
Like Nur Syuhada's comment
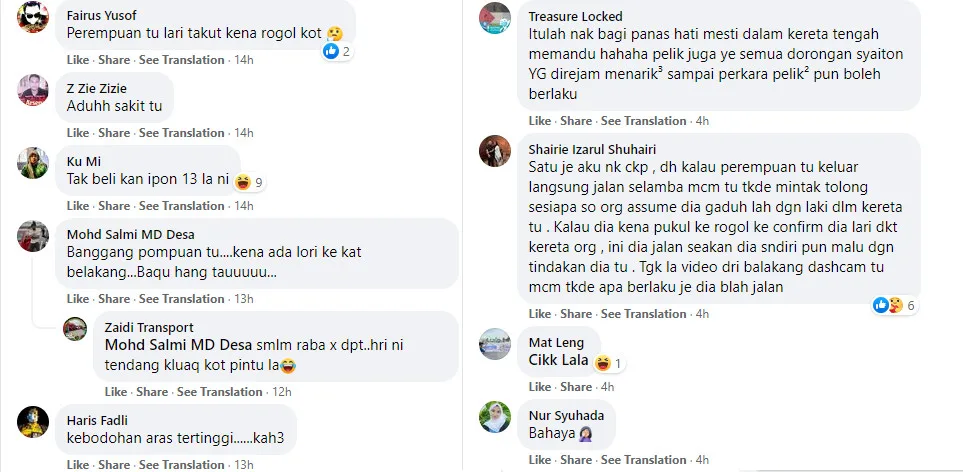(540, 460)
